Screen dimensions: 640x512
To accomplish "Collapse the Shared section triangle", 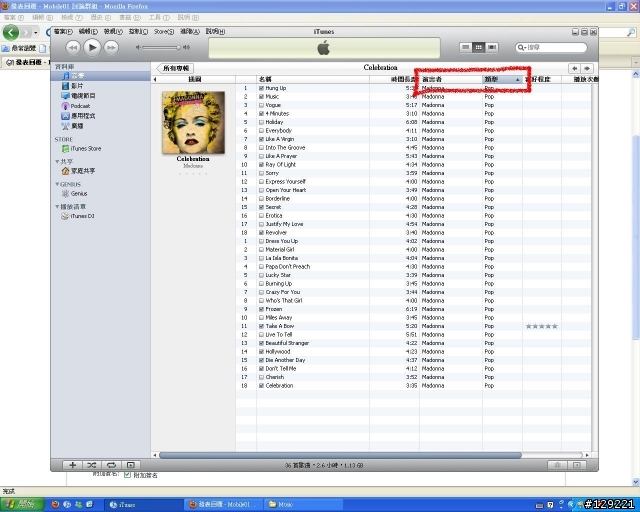I will (x=57, y=162).
